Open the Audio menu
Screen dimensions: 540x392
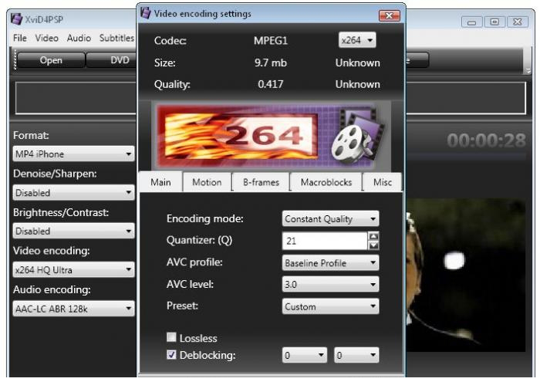coord(79,38)
